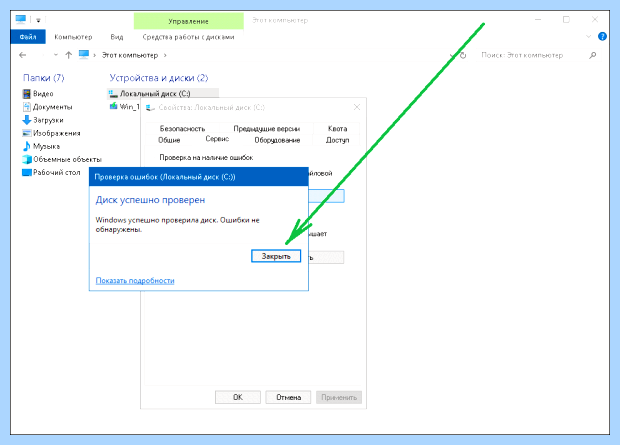Viewport: 620px width, 445px height.
Task: Click the Загрузки label
Action: point(48,120)
